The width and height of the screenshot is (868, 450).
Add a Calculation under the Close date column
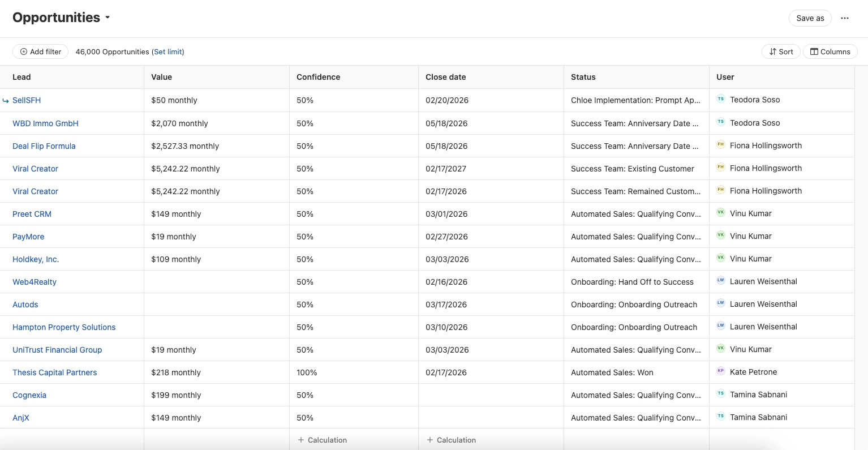point(452,440)
